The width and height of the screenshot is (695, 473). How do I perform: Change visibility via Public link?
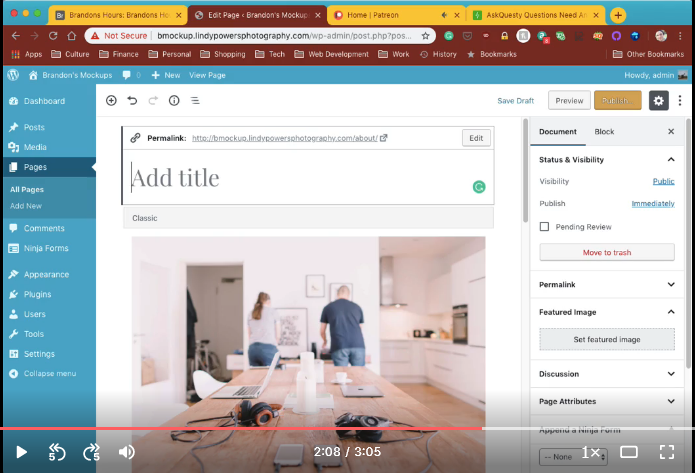point(664,181)
